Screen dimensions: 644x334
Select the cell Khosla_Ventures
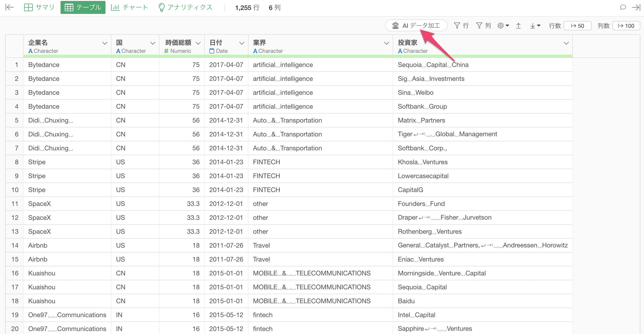482,162
